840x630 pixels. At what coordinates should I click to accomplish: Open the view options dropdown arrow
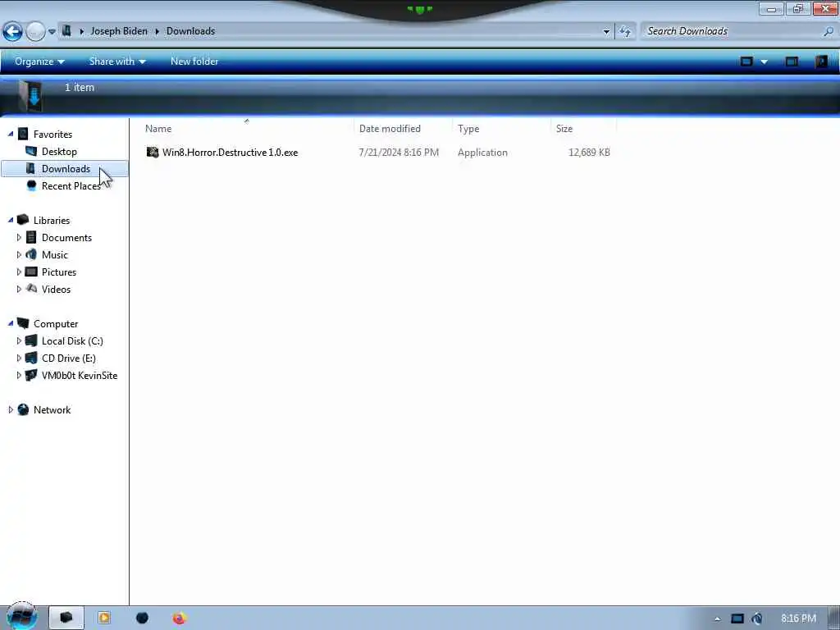(x=765, y=62)
